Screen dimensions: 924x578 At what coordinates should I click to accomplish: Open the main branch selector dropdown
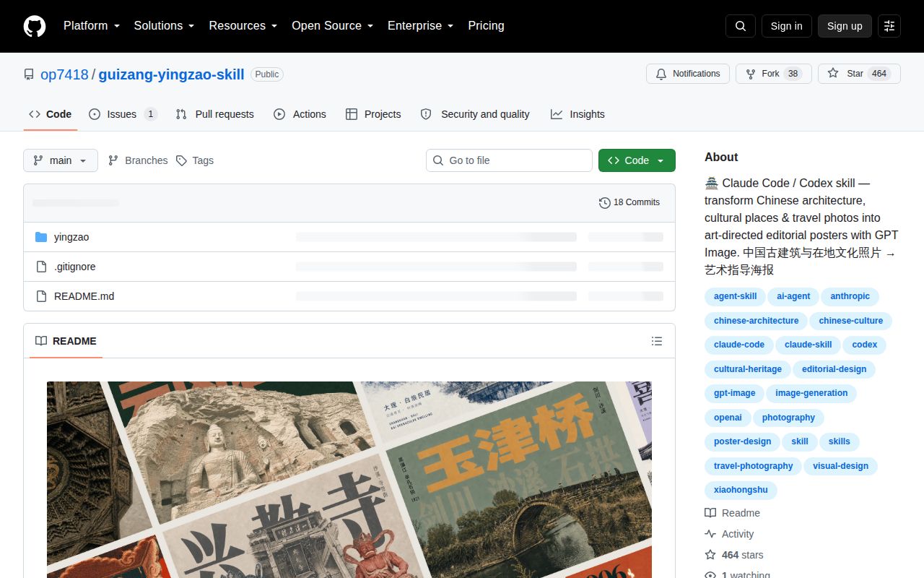click(x=61, y=160)
